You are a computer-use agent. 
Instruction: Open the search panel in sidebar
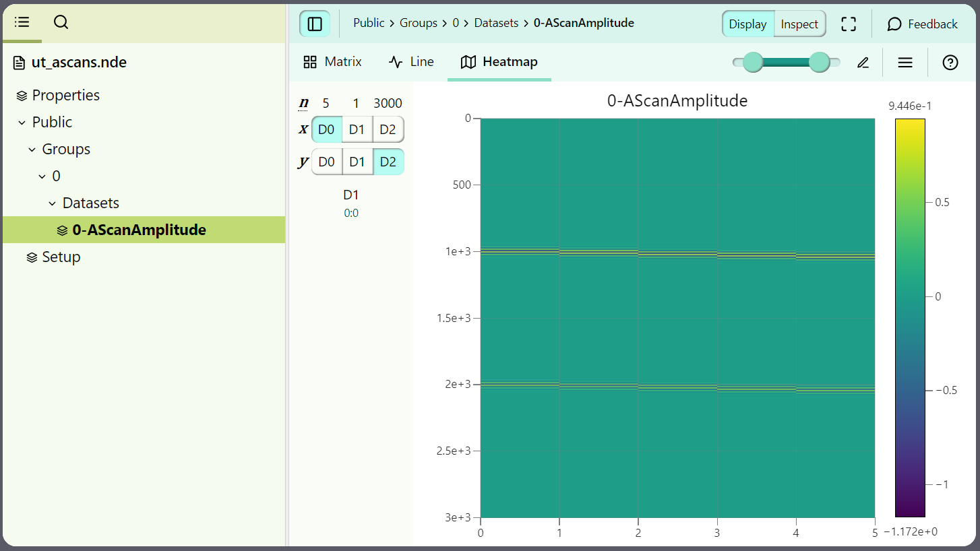click(61, 22)
